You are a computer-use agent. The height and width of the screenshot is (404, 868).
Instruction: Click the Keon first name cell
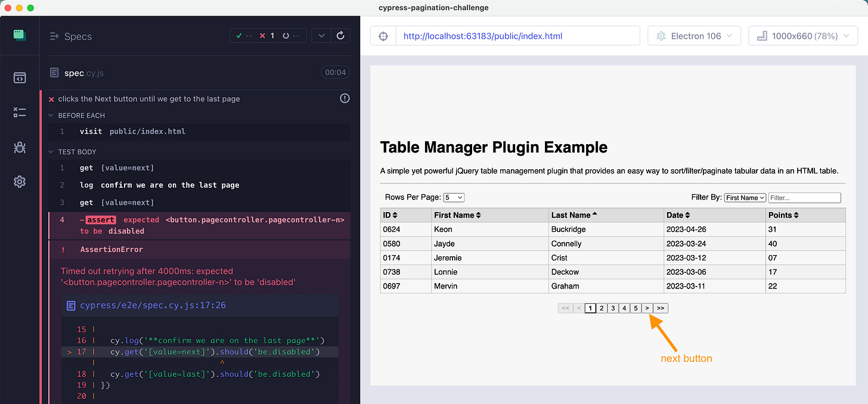click(489, 229)
